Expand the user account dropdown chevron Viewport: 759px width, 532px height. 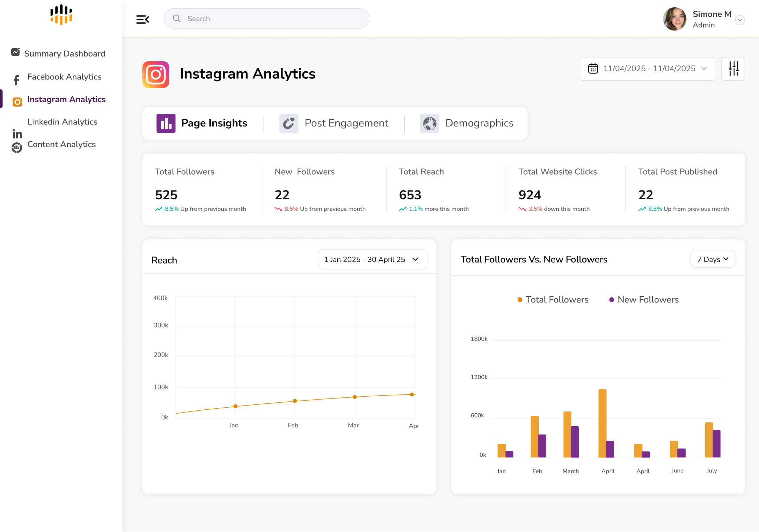pyautogui.click(x=740, y=20)
